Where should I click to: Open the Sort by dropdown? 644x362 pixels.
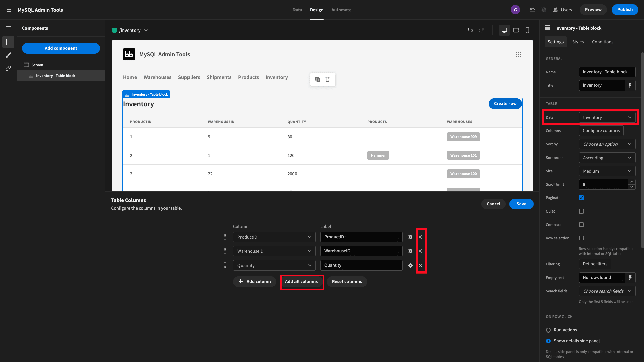tap(607, 144)
